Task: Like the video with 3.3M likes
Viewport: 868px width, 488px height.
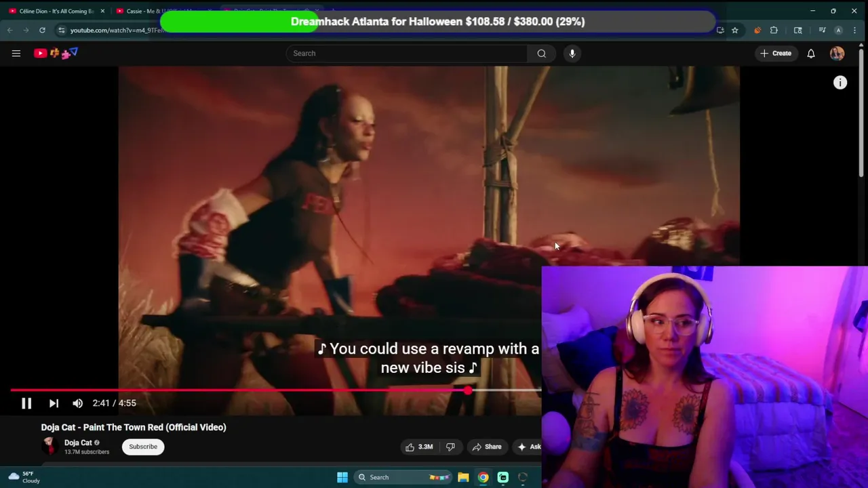Action: pos(419,447)
